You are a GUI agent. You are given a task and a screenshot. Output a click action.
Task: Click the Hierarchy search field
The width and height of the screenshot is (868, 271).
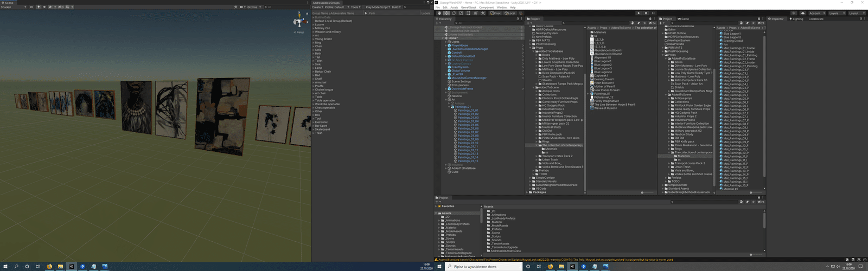(488, 23)
